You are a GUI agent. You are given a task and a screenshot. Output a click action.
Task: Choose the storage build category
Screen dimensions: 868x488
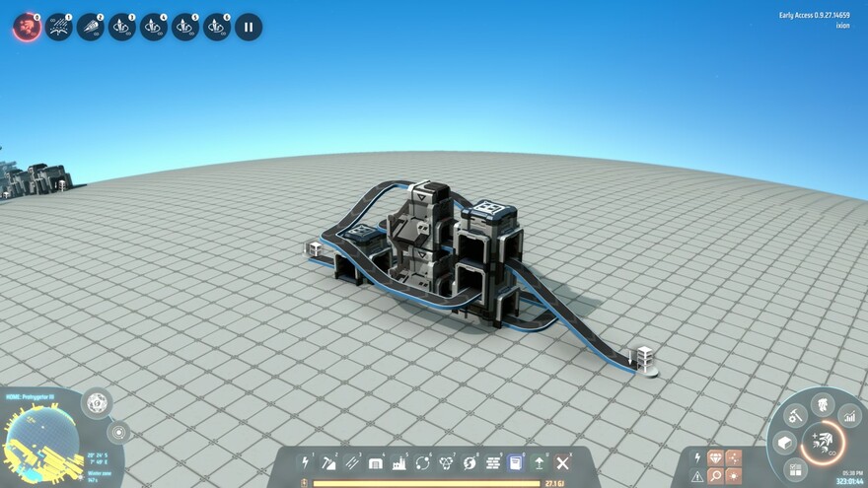click(376, 462)
